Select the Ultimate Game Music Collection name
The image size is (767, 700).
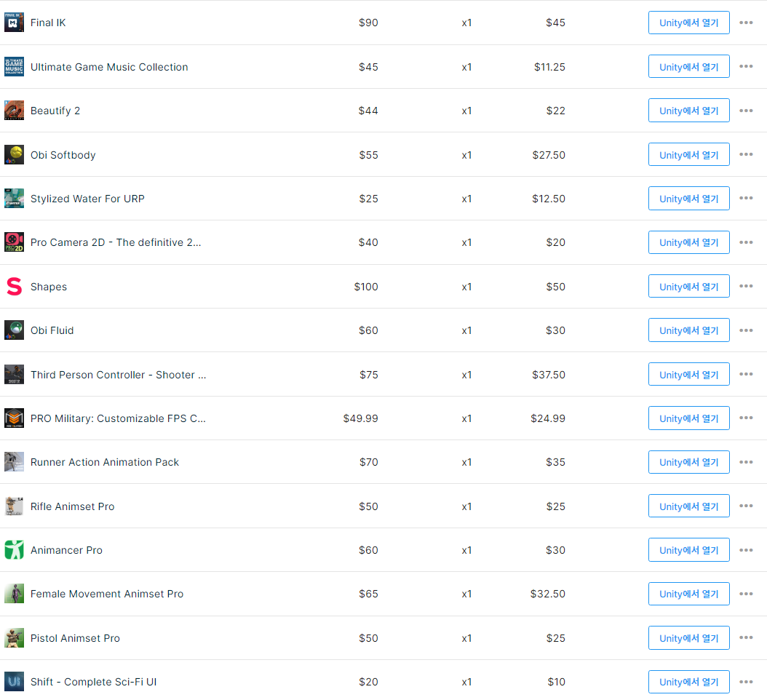[x=109, y=67]
